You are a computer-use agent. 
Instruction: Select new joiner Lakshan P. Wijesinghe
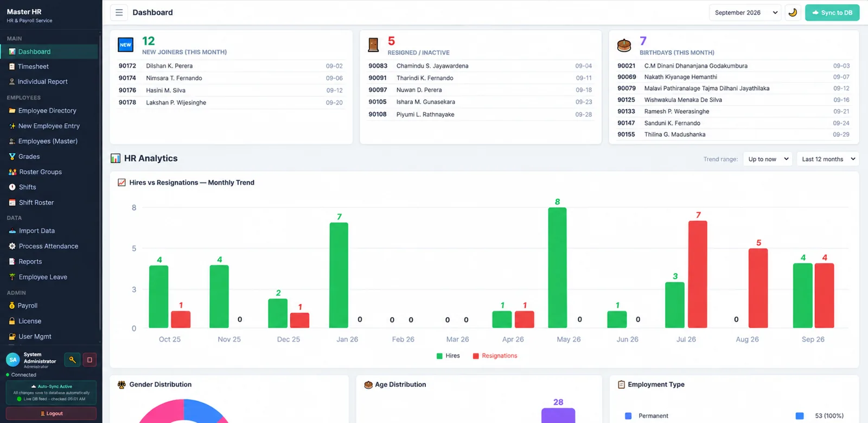tap(231, 103)
